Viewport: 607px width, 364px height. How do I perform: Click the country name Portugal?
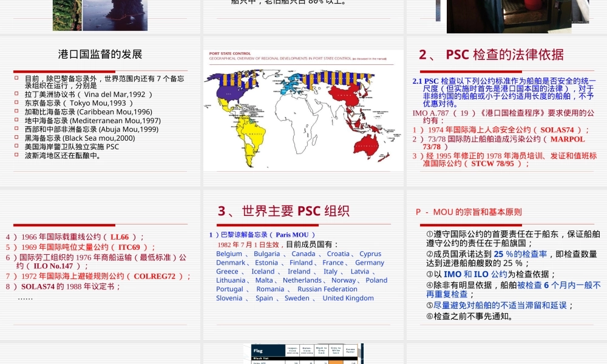click(229, 289)
